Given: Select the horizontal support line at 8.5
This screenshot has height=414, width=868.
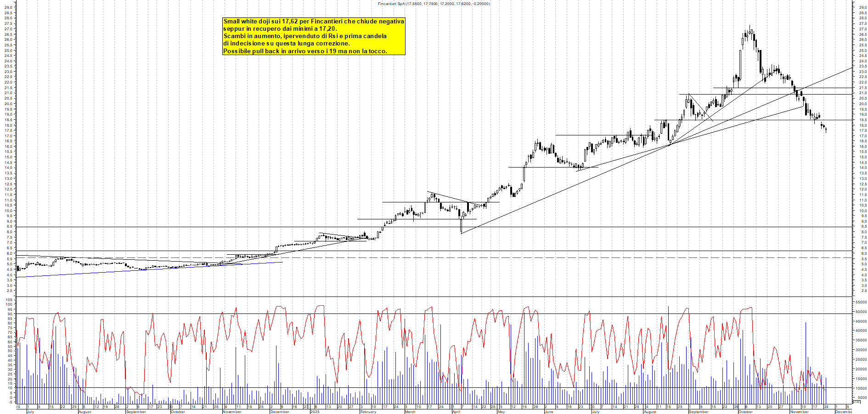Looking at the screenshot, I should [x=230, y=227].
